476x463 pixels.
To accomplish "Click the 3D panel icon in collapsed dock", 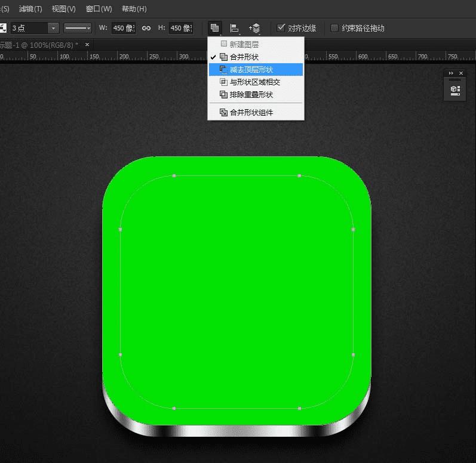I will click(x=455, y=90).
